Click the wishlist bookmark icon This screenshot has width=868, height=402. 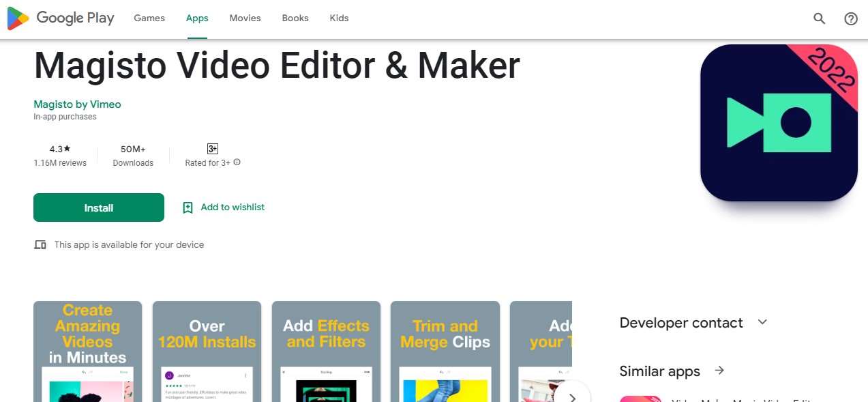(188, 207)
